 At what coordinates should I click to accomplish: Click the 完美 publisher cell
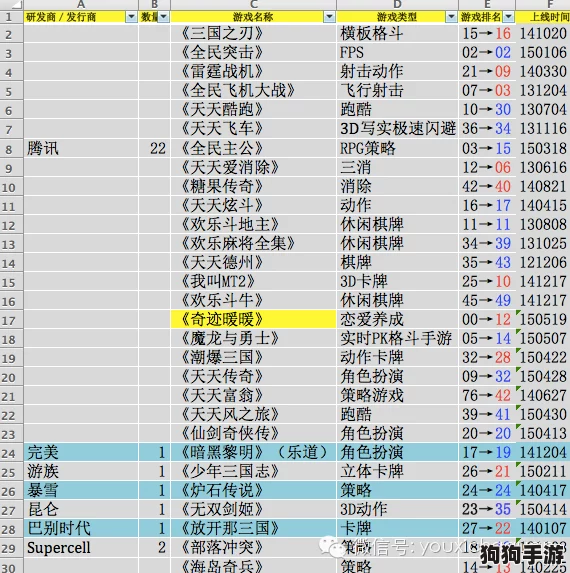click(x=81, y=453)
